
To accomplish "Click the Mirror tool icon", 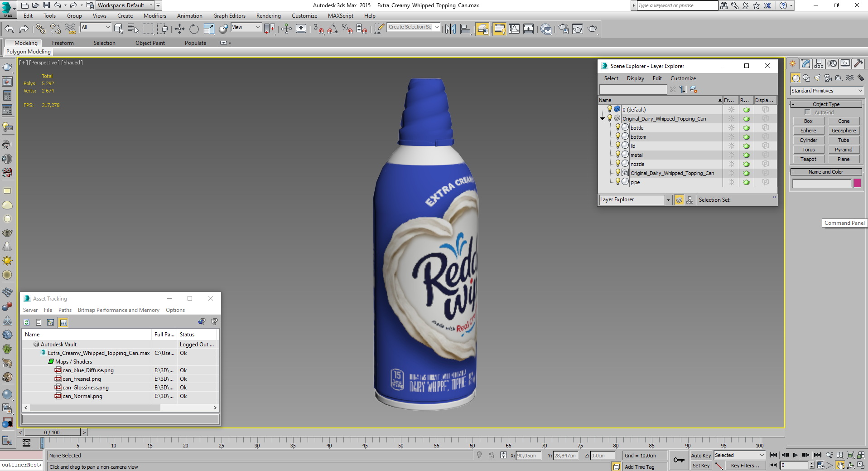I will pos(450,29).
